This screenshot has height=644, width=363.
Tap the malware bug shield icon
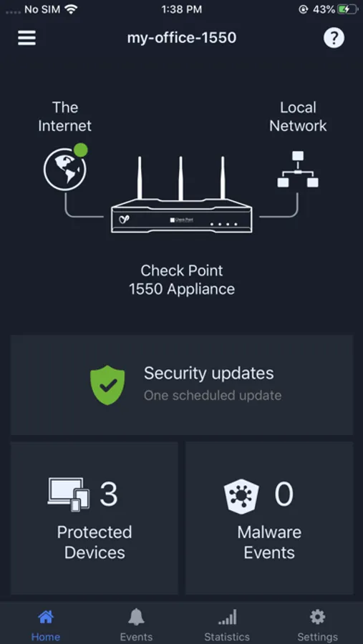pyautogui.click(x=241, y=496)
